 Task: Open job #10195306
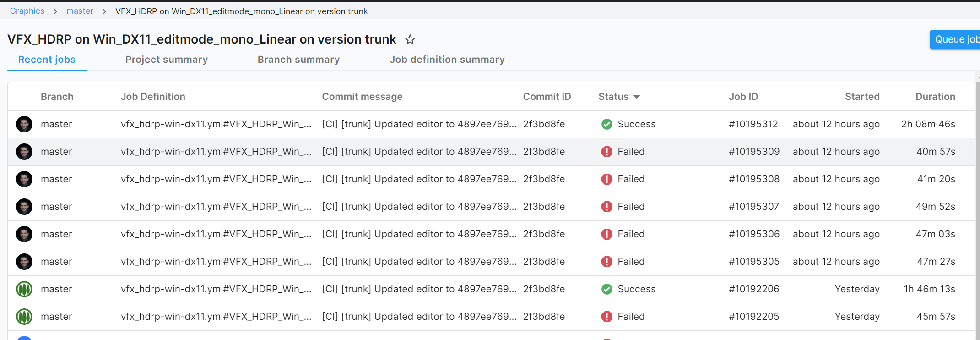tap(754, 234)
